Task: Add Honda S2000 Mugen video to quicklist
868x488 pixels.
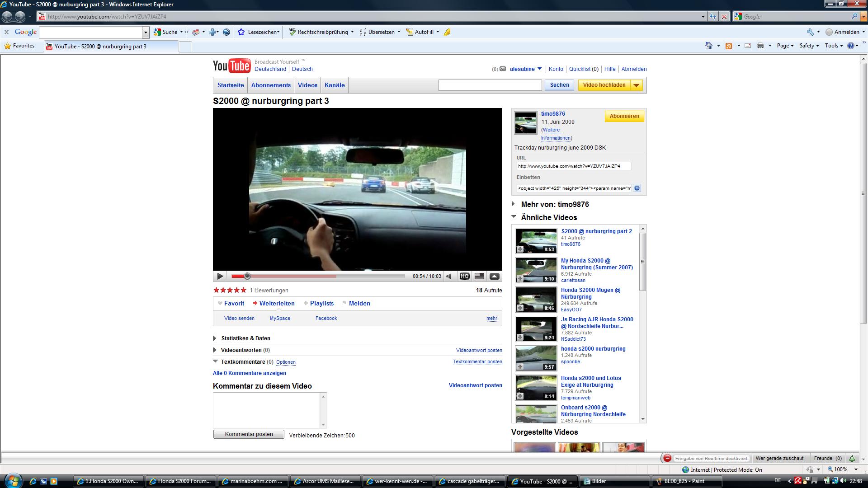Action: pyautogui.click(x=520, y=308)
